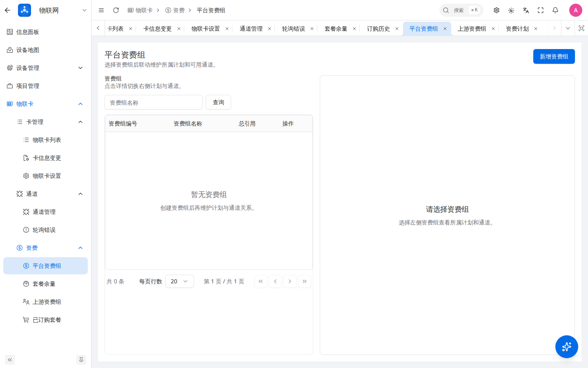Open the tab list dropdown chevron
This screenshot has height=368, width=588.
[x=568, y=28]
